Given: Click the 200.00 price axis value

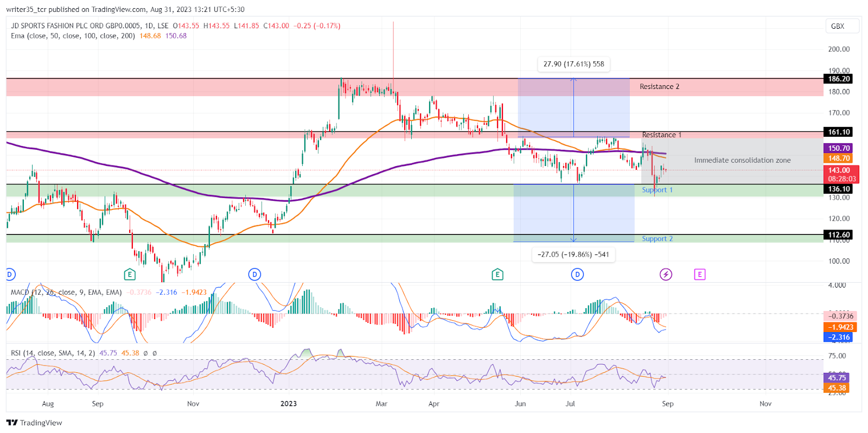Looking at the screenshot, I should [x=839, y=49].
